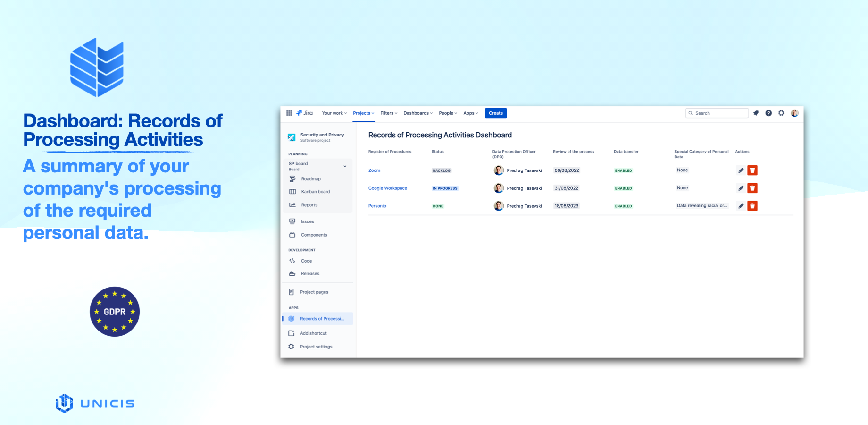Click the DONE status badge
This screenshot has height=425, width=868.
438,206
